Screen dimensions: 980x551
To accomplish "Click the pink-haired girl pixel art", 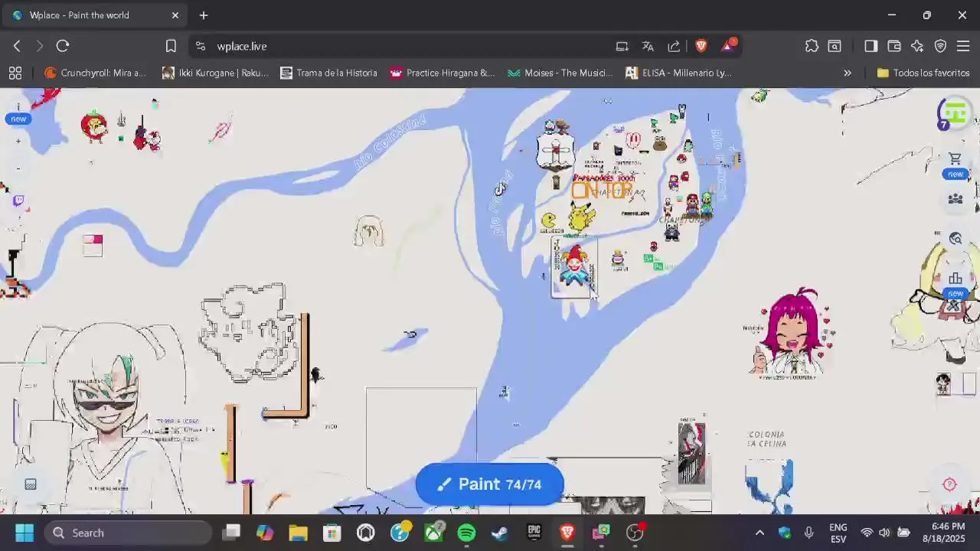I will click(793, 333).
